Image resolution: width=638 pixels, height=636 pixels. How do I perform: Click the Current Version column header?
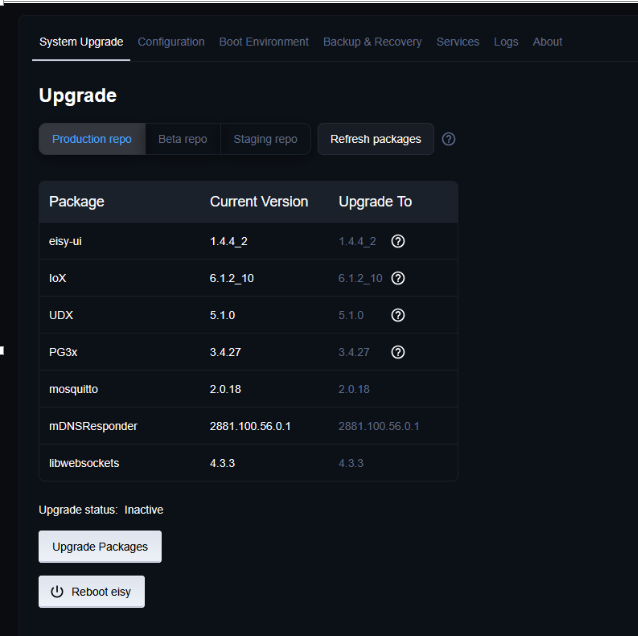coord(259,202)
